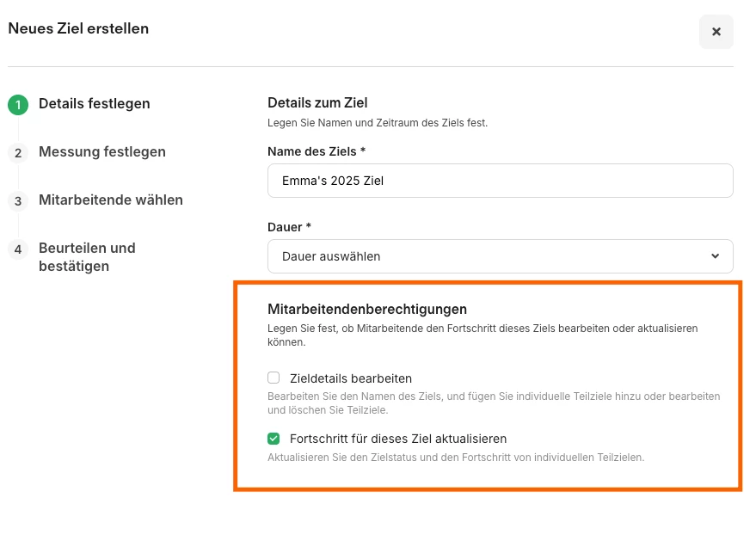
Task: Click the chevron arrow in Dauer field
Action: [x=716, y=256]
